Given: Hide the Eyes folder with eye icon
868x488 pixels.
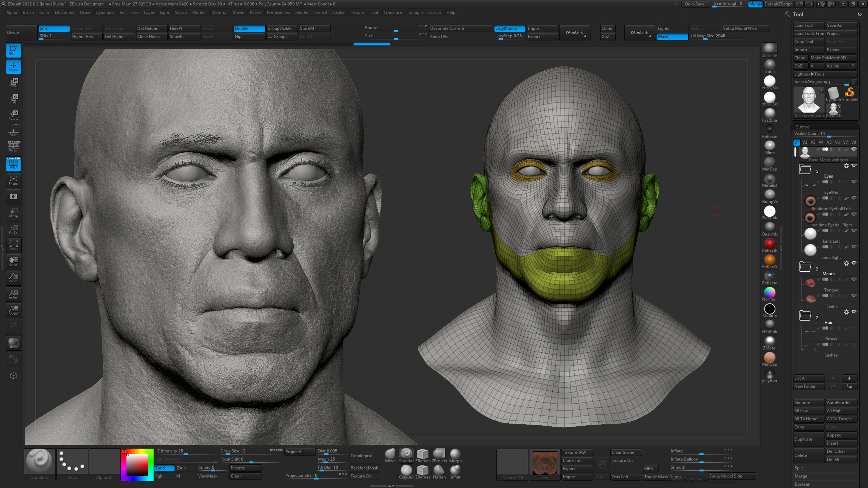Looking at the screenshot, I should [x=854, y=165].
